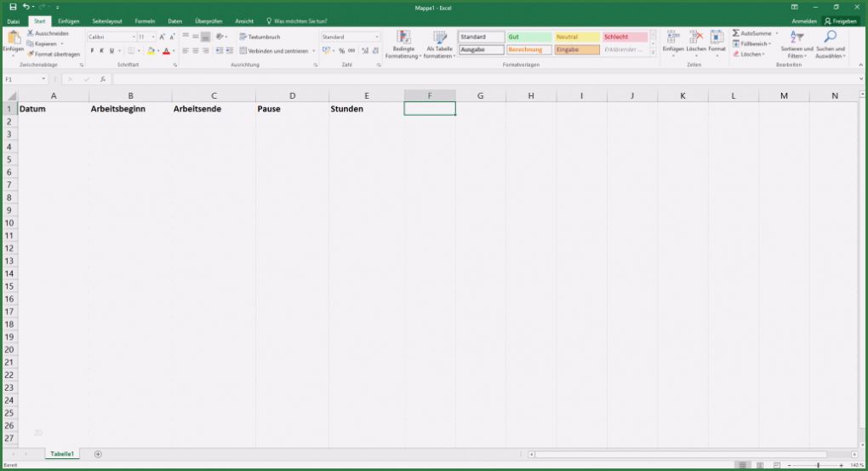Open the Calibri font name dropdown

pos(134,37)
